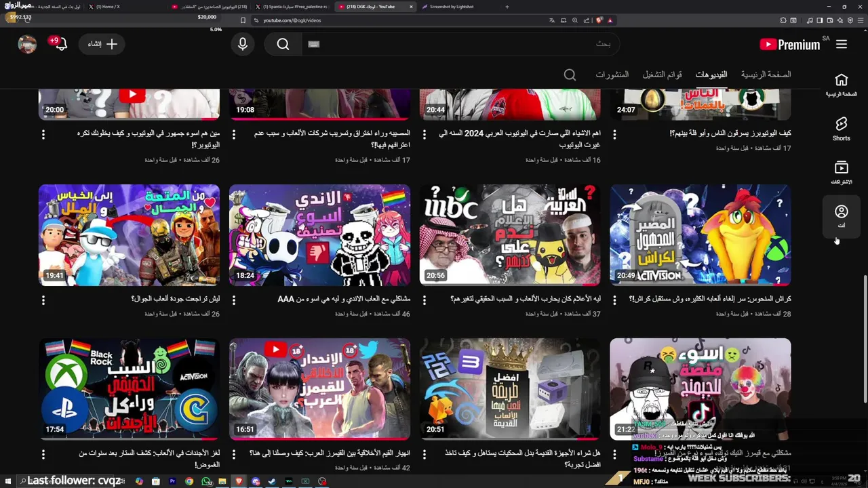Screen dimensions: 868x488
Task: Open more options for مين هم اسوء جمهور video
Action: point(43,134)
